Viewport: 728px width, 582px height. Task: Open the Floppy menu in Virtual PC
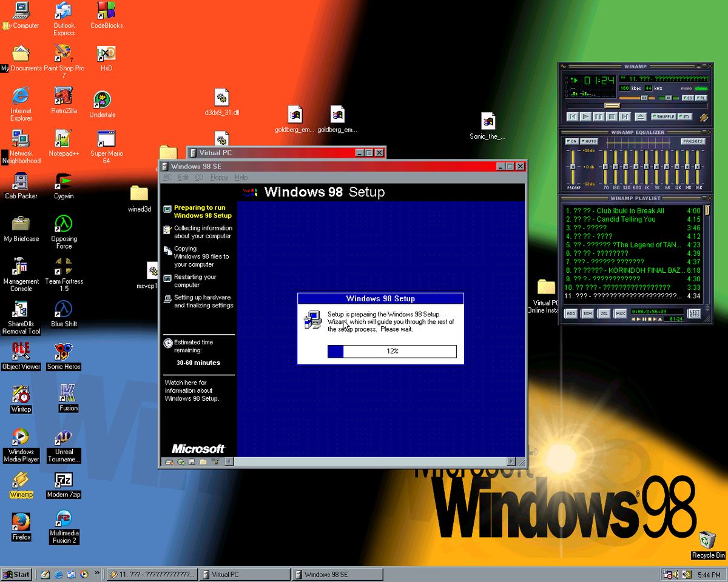(219, 178)
